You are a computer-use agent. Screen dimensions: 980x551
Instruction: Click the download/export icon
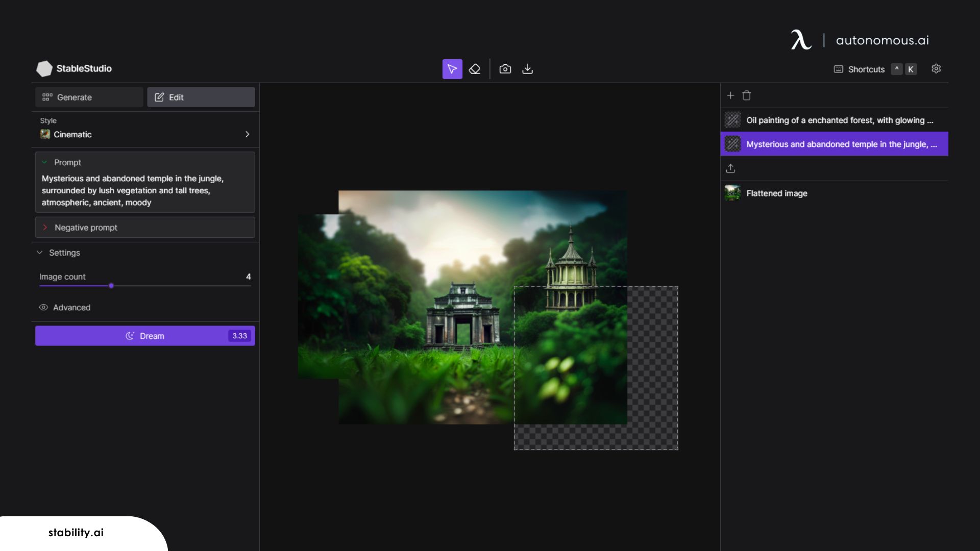tap(528, 69)
